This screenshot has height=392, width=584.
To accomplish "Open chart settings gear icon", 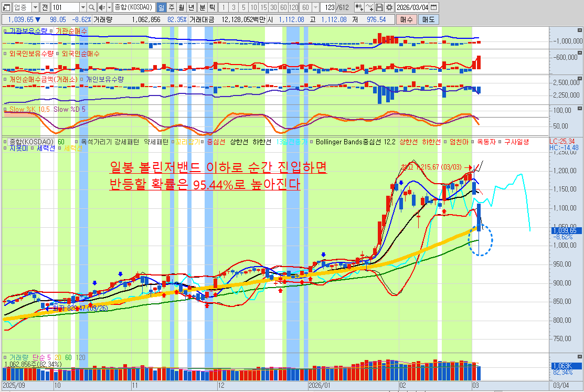I will pos(389,7).
